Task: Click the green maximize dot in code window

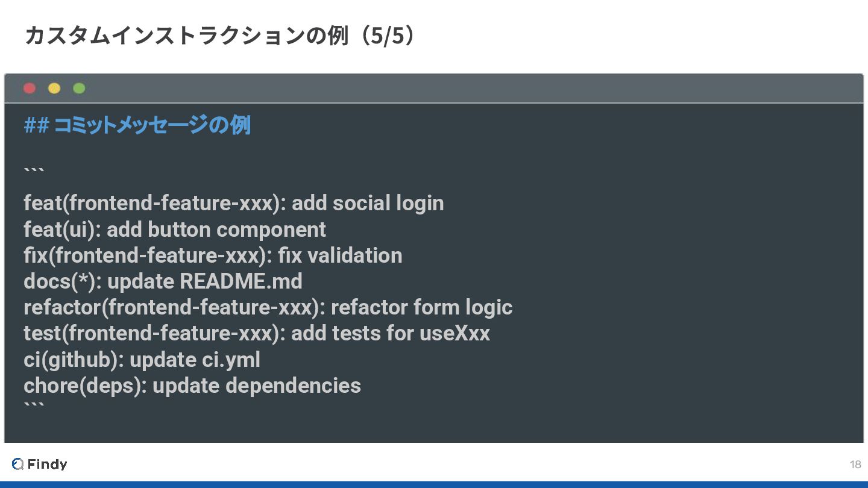Action: tap(79, 89)
